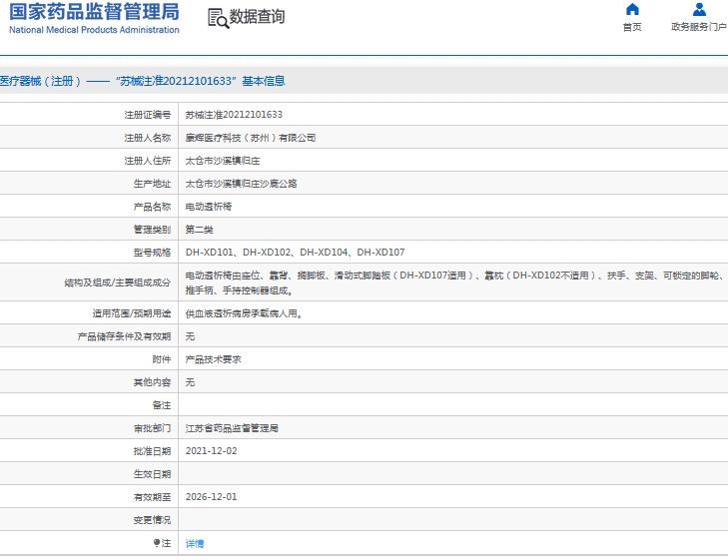Select registration number 苏械注准20212101633 value

pyautogui.click(x=234, y=115)
